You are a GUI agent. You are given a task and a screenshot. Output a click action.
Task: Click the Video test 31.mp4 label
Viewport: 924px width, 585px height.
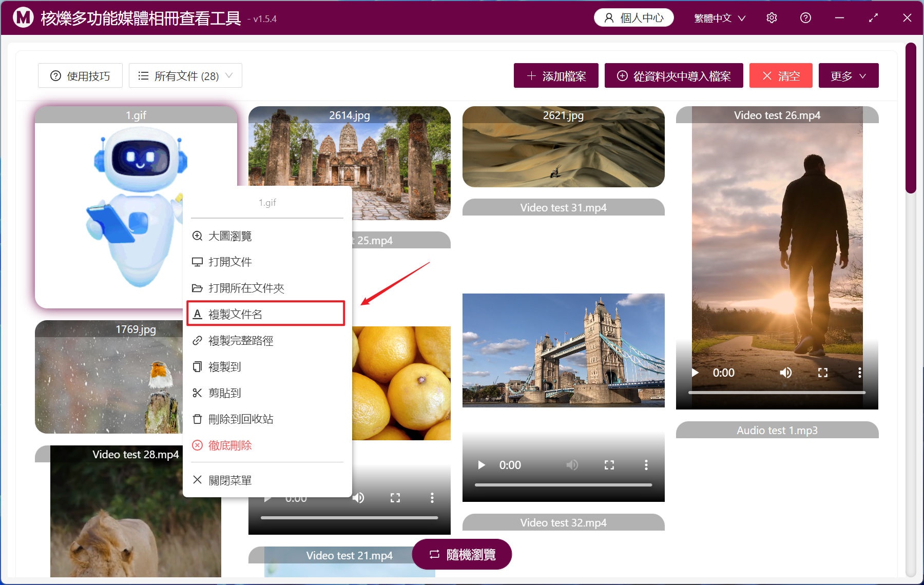click(x=563, y=207)
